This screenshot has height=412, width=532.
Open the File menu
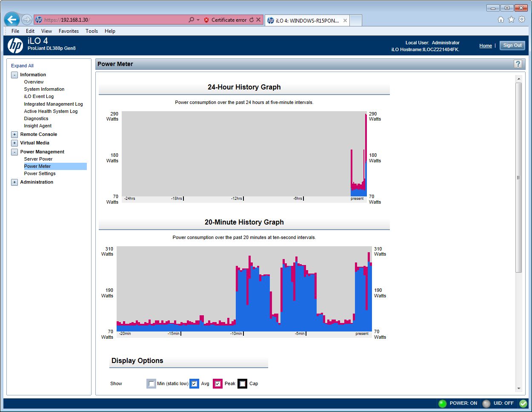point(15,31)
